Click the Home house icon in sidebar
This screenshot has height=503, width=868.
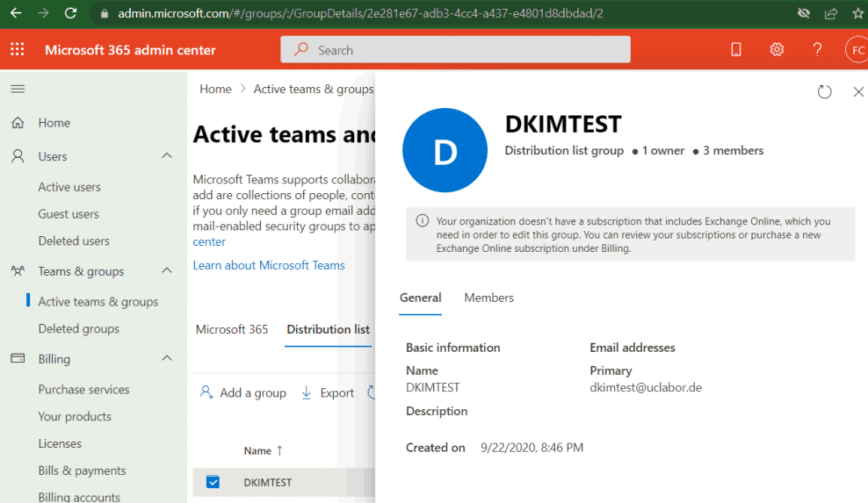coord(18,123)
